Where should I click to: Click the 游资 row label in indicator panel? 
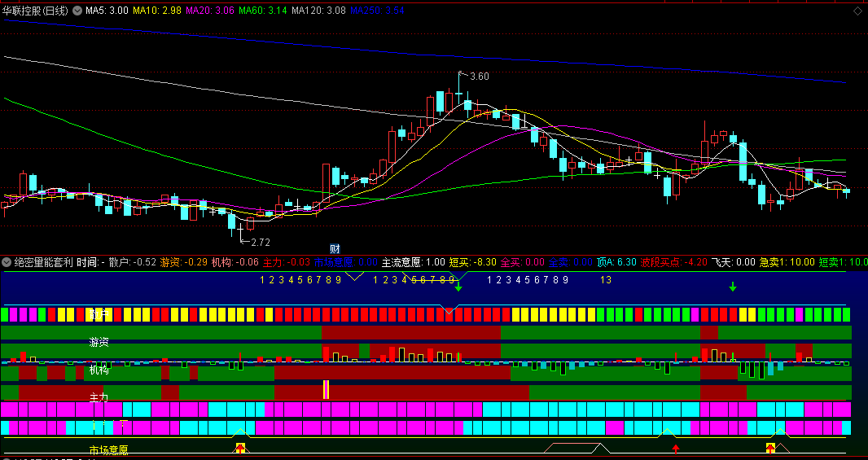point(99,343)
